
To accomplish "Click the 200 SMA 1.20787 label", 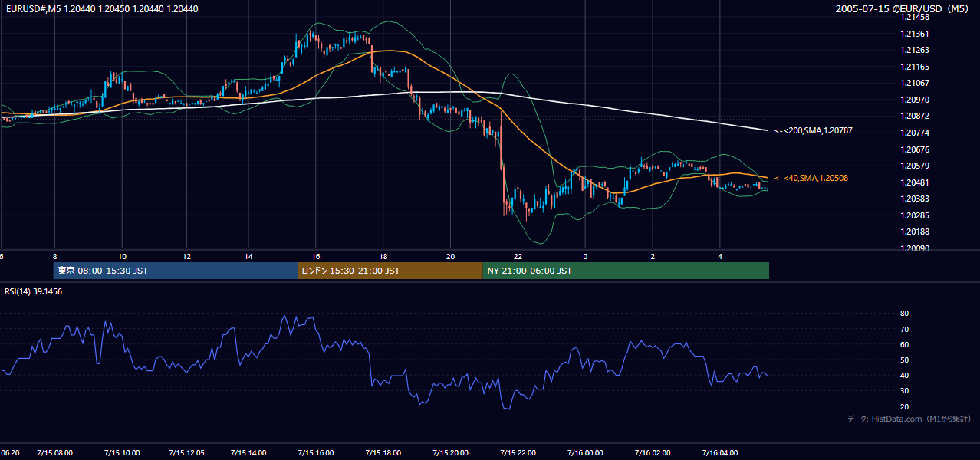I will pyautogui.click(x=814, y=131).
